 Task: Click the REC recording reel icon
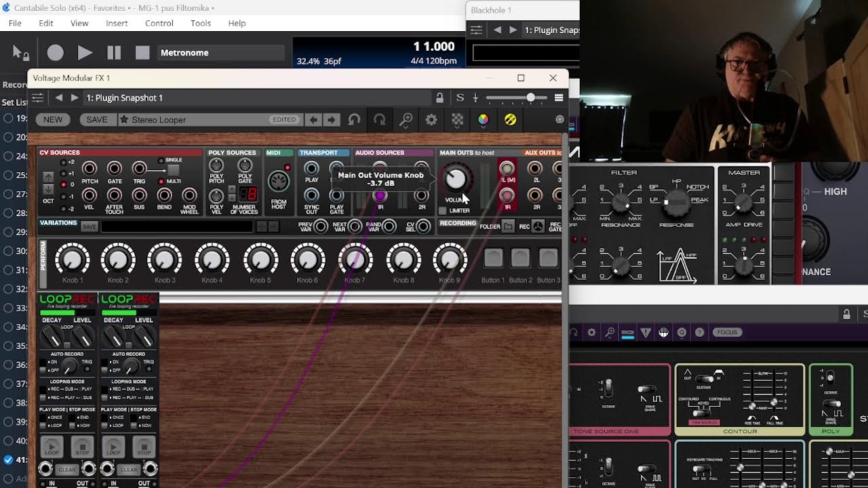click(x=538, y=226)
